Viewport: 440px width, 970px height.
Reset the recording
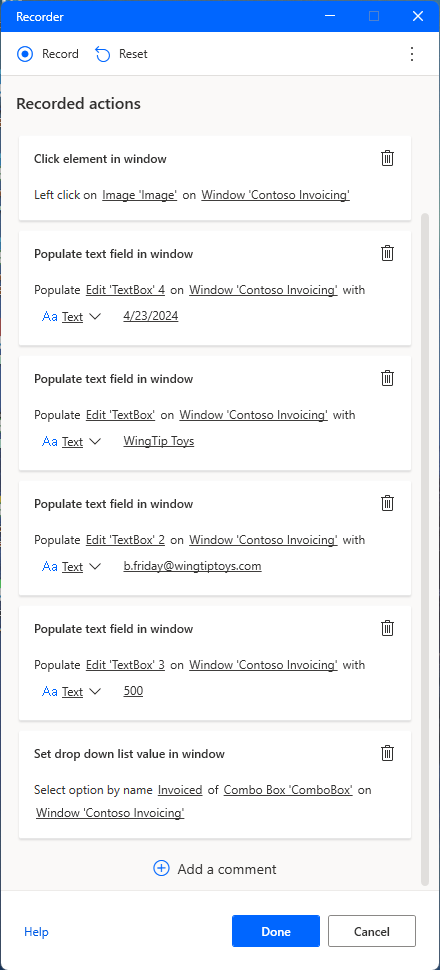click(121, 54)
